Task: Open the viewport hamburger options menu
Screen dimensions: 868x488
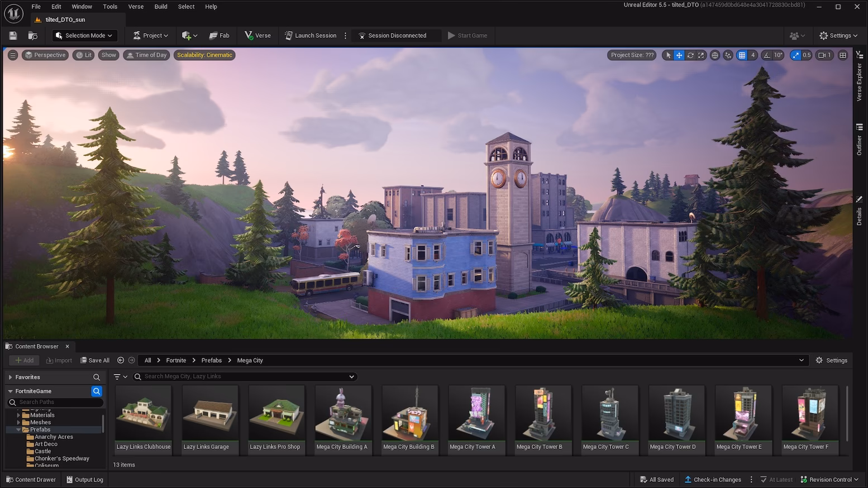Action: click(x=13, y=55)
